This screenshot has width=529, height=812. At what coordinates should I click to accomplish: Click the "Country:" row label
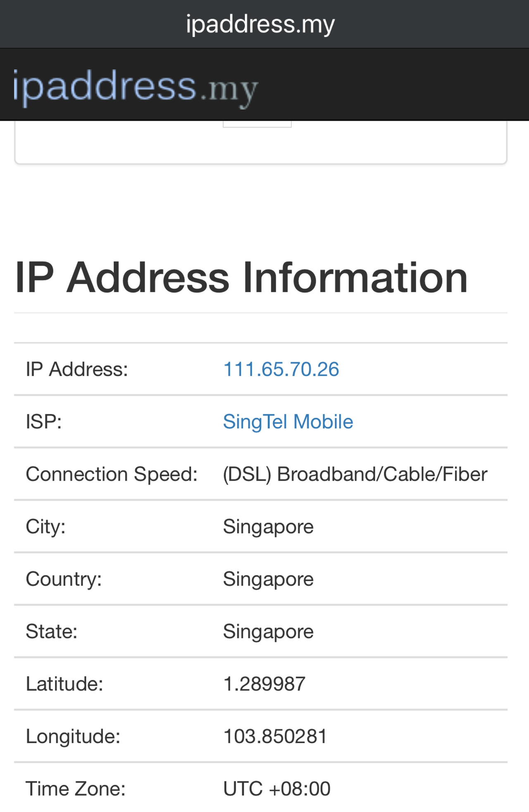point(64,579)
